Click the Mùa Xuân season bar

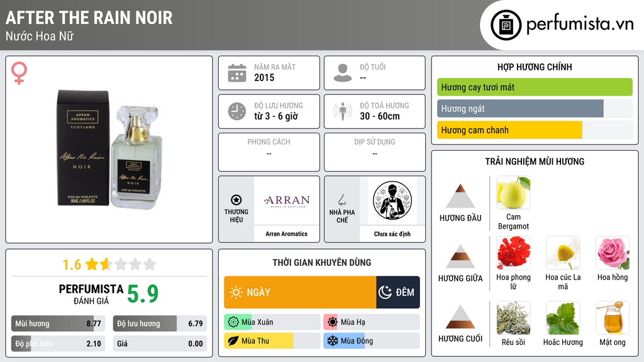tap(272, 322)
